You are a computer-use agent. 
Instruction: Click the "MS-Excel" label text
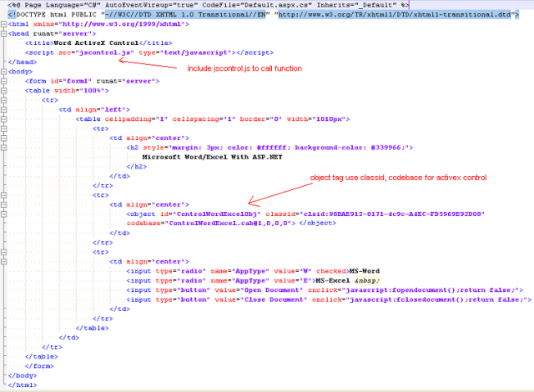tap(333, 281)
